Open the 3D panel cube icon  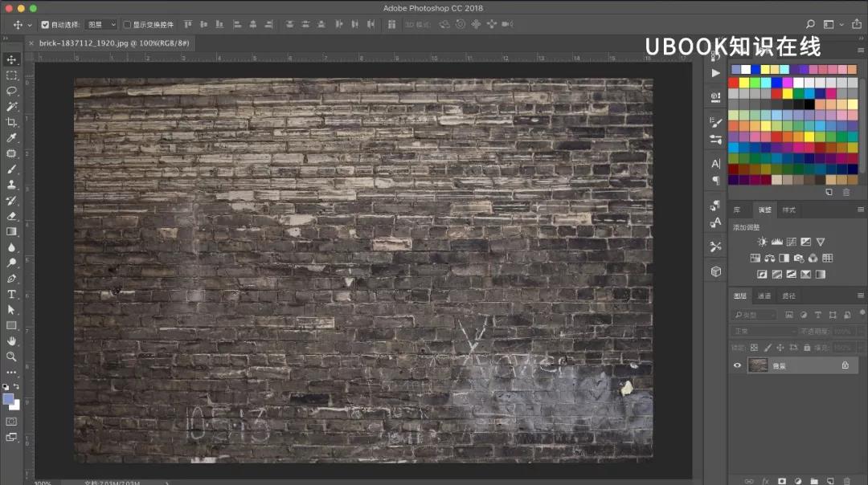click(x=716, y=271)
